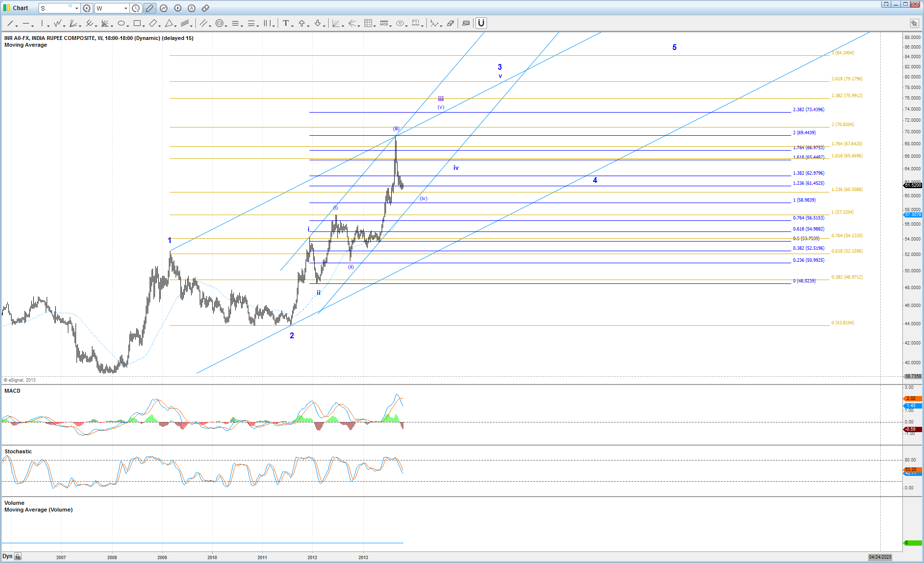924x563 pixels.
Task: Start the replay play button
Action: point(178,8)
